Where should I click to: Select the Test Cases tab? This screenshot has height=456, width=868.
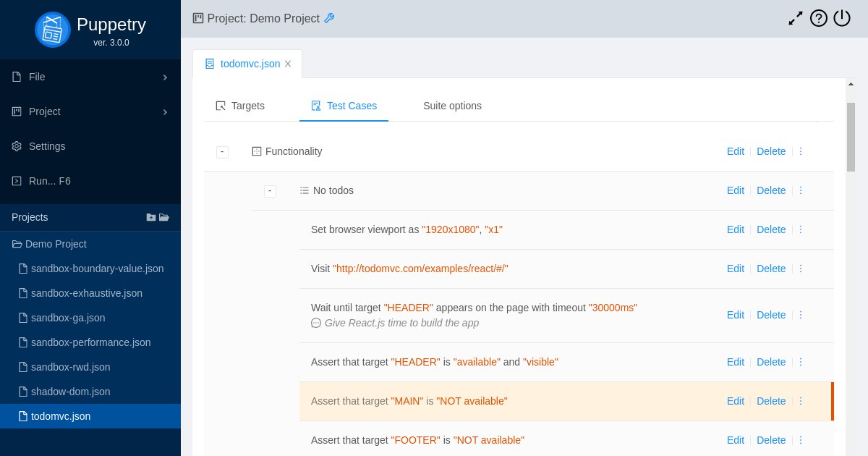click(344, 106)
